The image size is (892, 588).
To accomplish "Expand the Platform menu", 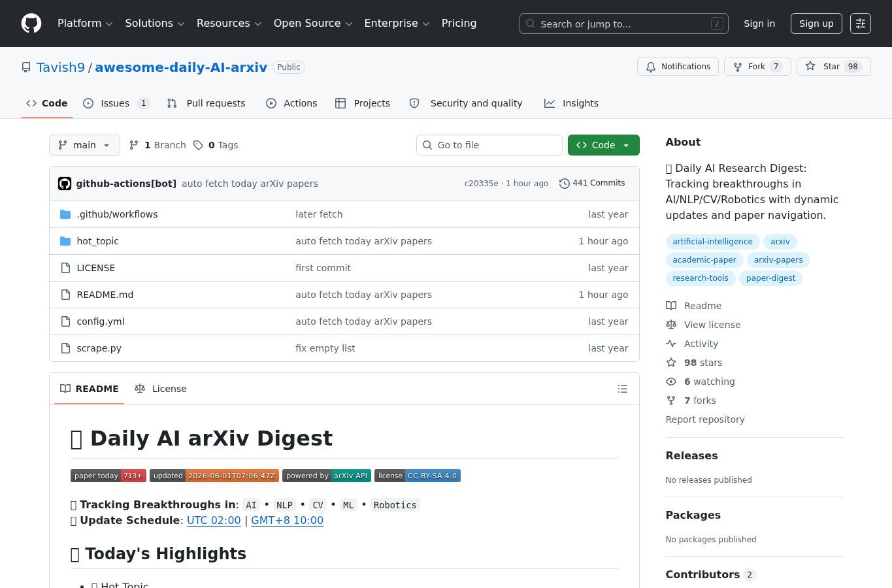I will 85,24.
